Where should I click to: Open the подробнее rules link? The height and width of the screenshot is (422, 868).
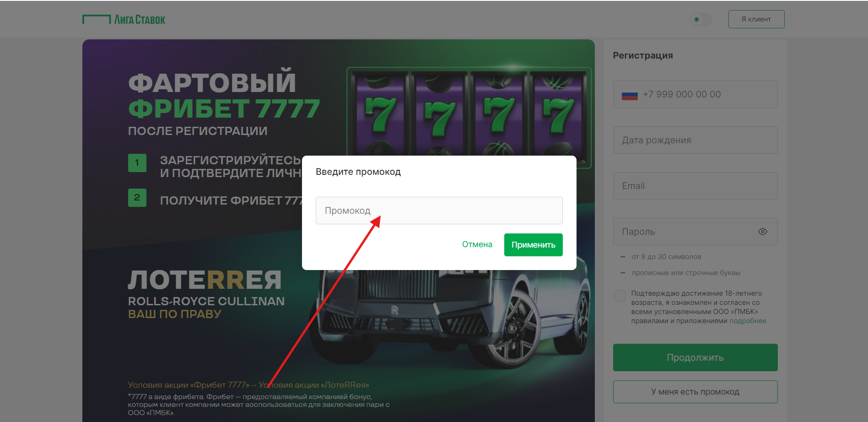coord(748,321)
